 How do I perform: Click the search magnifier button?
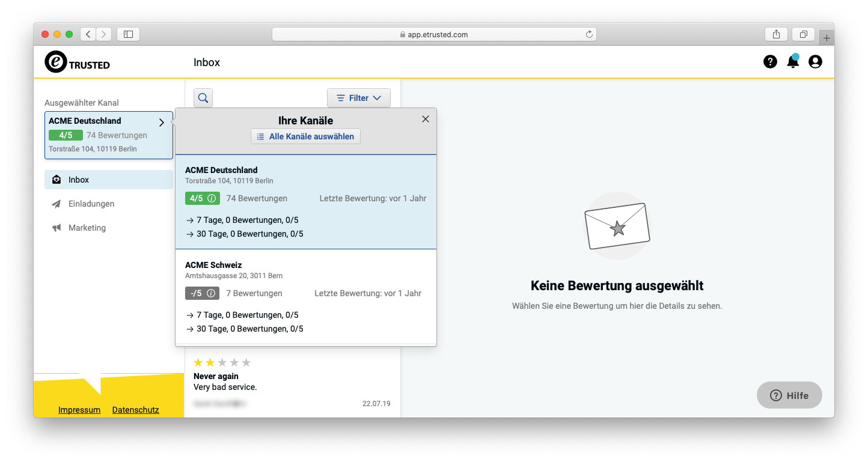(x=203, y=98)
